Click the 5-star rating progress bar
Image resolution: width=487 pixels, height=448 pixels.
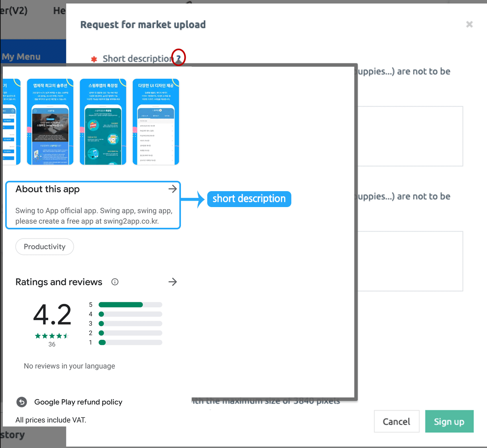click(130, 304)
